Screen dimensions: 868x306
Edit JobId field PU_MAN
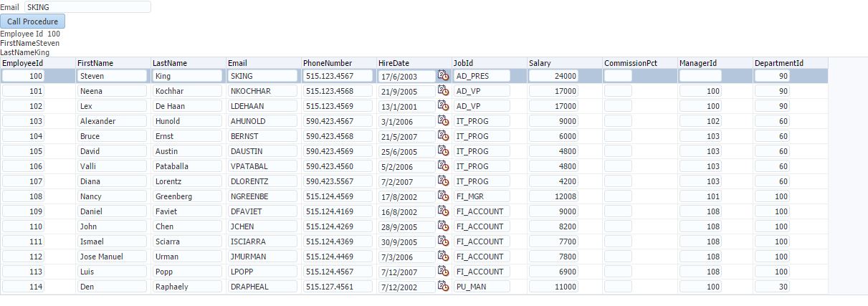click(482, 287)
